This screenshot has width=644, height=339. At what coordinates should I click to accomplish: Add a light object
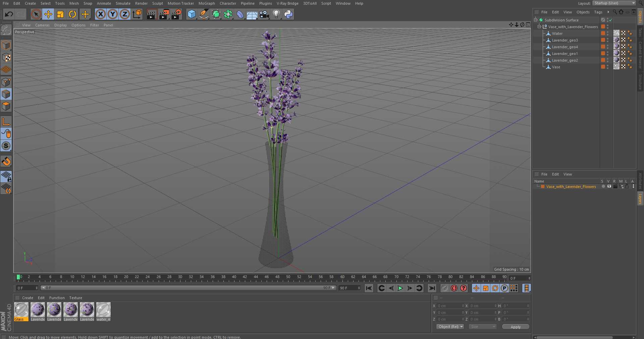276,14
